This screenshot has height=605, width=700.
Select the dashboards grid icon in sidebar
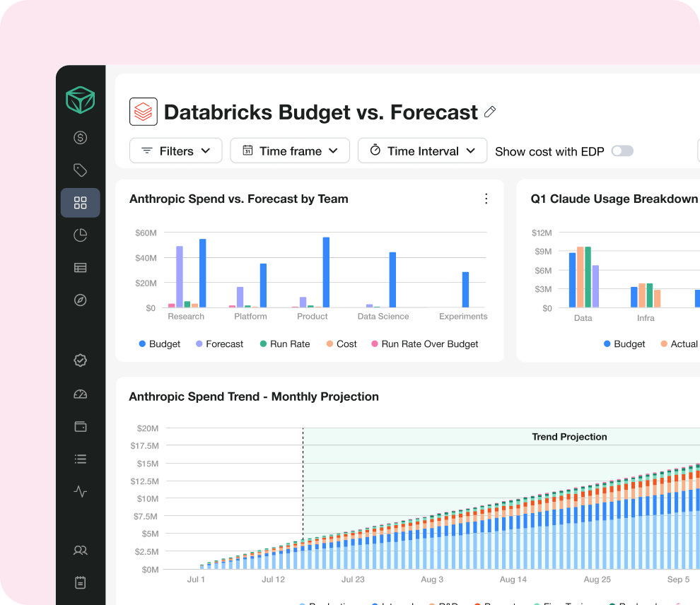coord(81,203)
